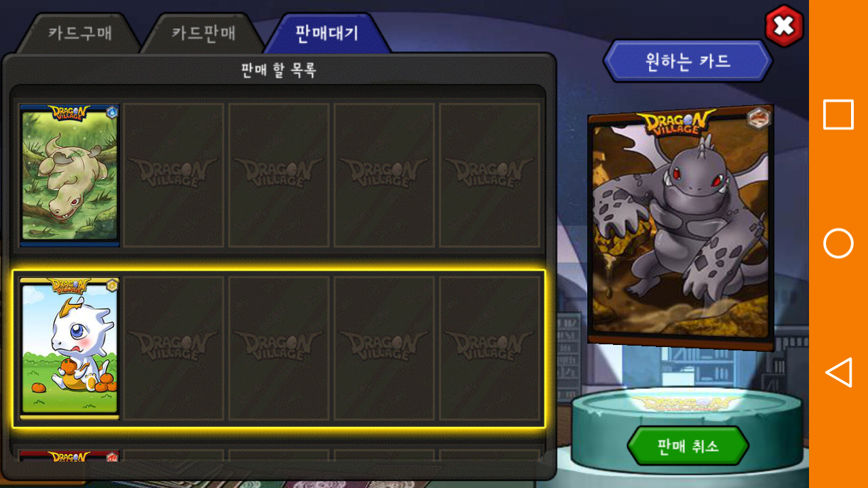Close the card shop with the red X
Viewport: 868px width, 488px height.
pos(784,26)
